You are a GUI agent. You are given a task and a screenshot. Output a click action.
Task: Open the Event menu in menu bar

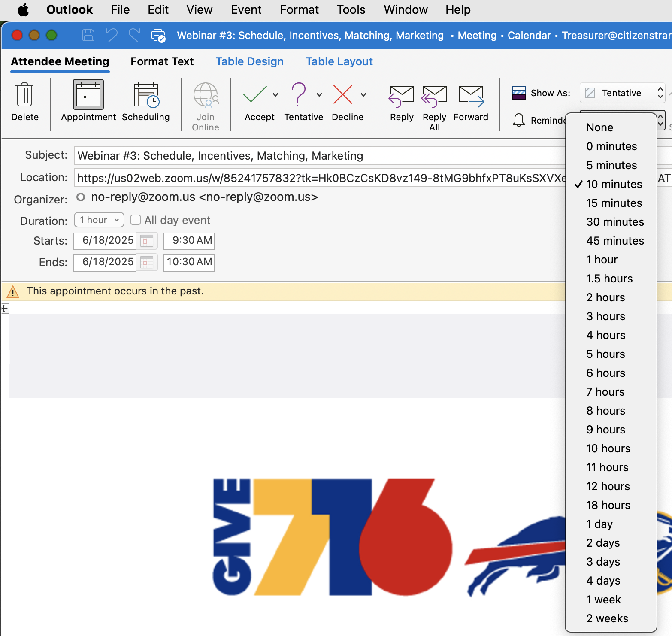click(246, 9)
